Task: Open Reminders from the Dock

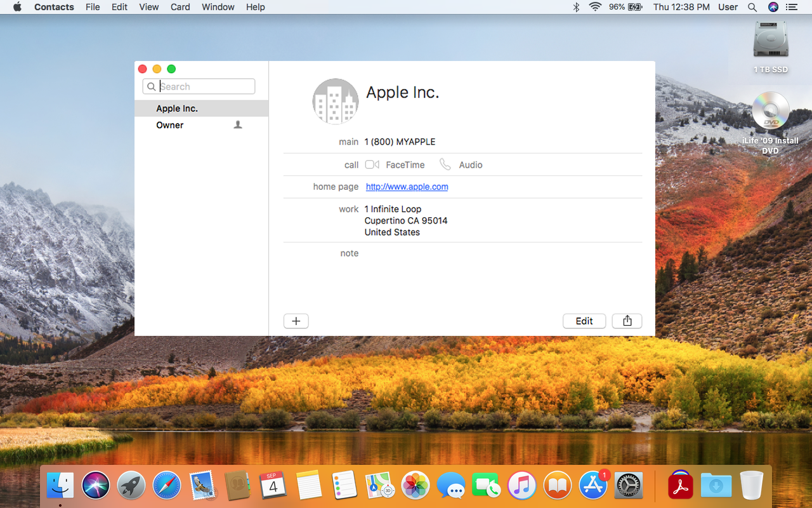Action: 344,486
